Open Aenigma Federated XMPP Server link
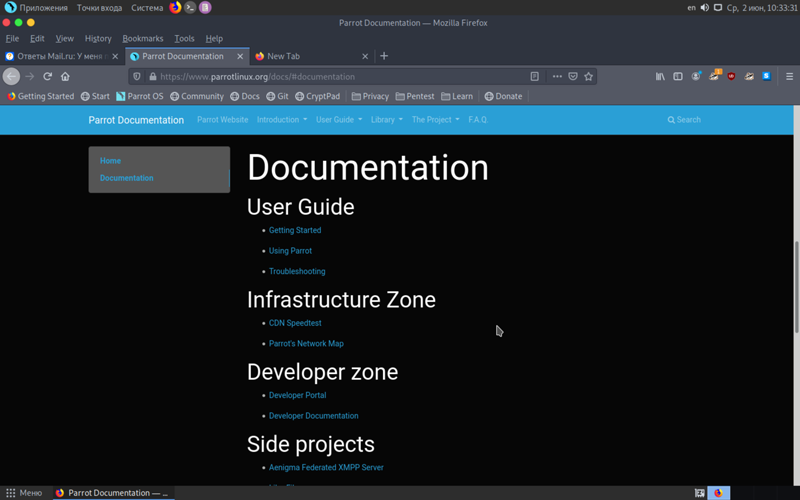 [326, 467]
